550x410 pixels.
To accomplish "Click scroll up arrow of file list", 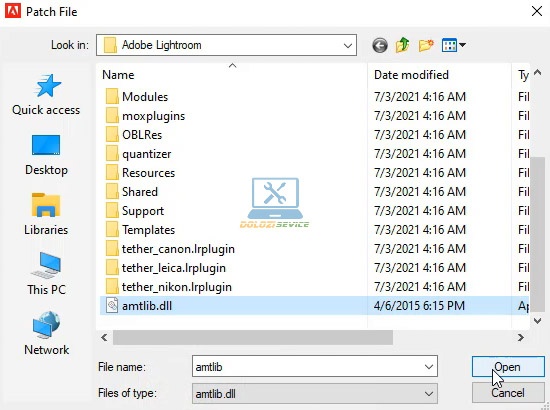I will click(537, 73).
